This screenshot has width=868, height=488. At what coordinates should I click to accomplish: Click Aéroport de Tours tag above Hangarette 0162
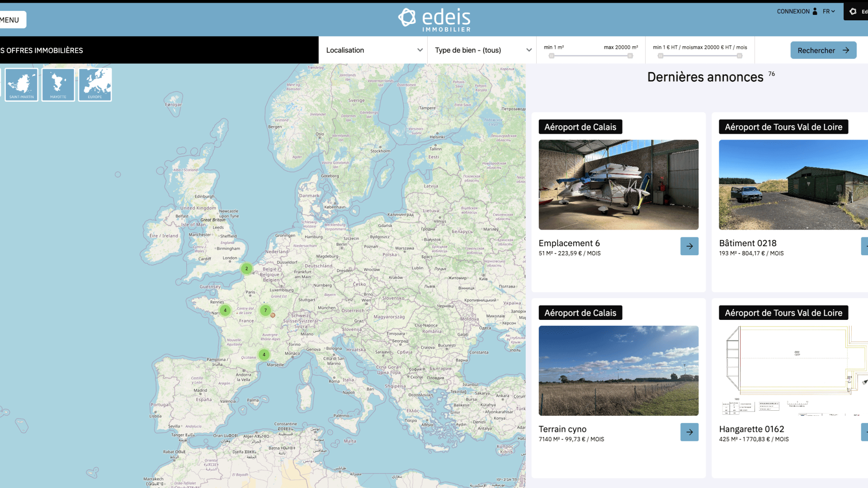tap(783, 313)
